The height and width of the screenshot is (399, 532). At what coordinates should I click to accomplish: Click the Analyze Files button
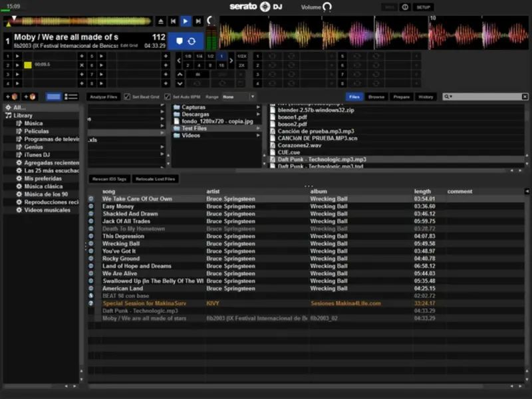coord(104,97)
